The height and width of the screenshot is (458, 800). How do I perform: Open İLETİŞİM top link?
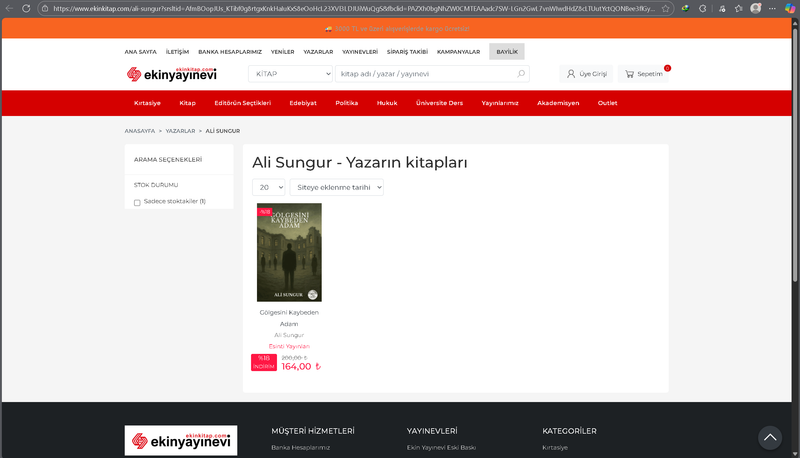pos(177,52)
